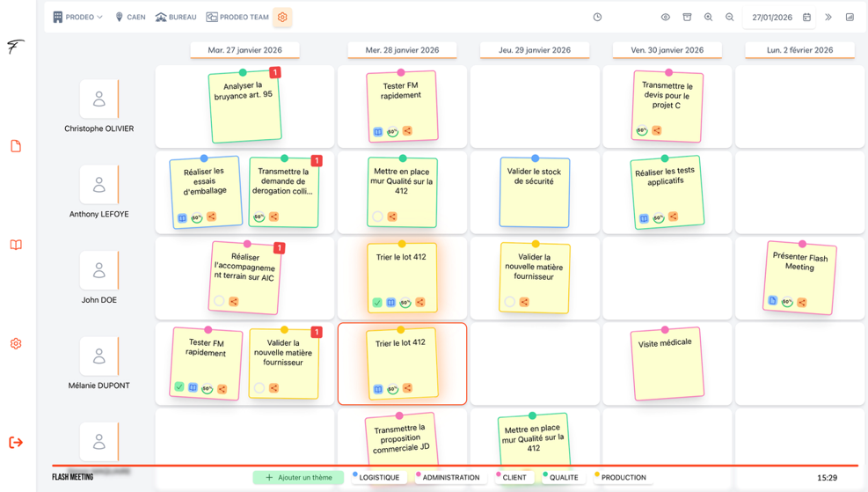
Task: Click document icon on 'Présenter Flash Meeting' note
Action: click(x=773, y=300)
